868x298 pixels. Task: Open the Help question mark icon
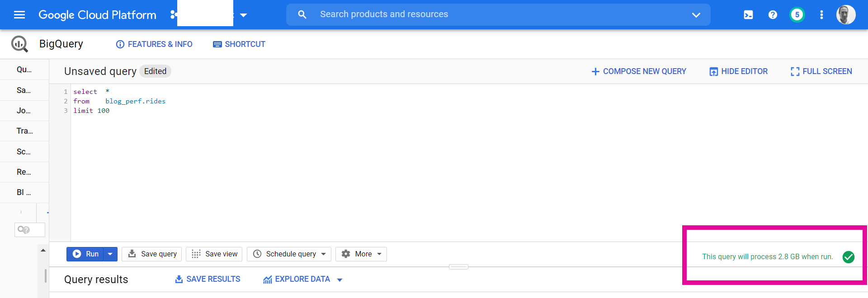(773, 15)
